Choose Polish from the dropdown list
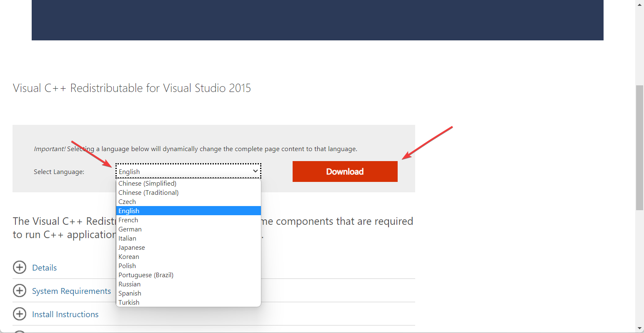Image resolution: width=644 pixels, height=333 pixels. click(188, 266)
